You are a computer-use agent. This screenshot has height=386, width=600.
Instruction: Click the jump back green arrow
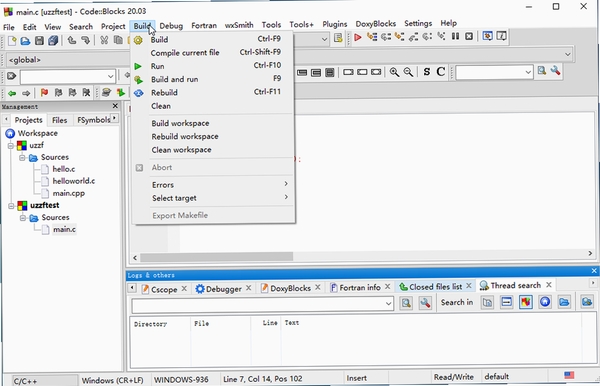(x=12, y=93)
